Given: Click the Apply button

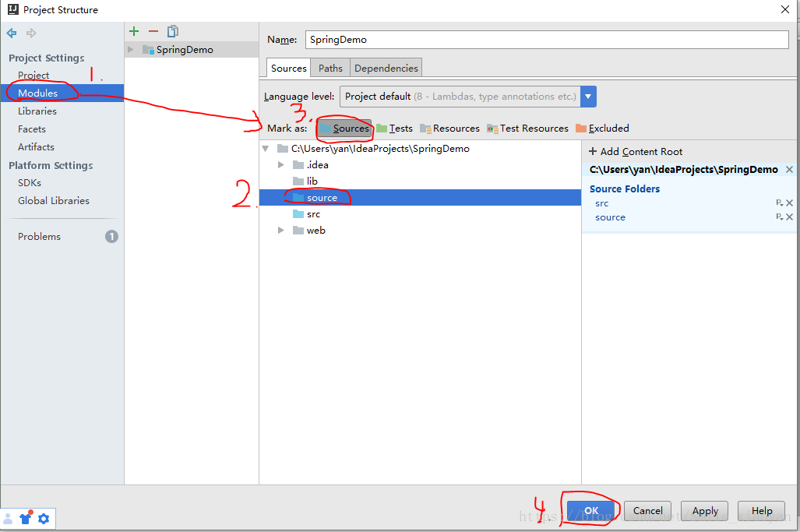Looking at the screenshot, I should coord(705,510).
